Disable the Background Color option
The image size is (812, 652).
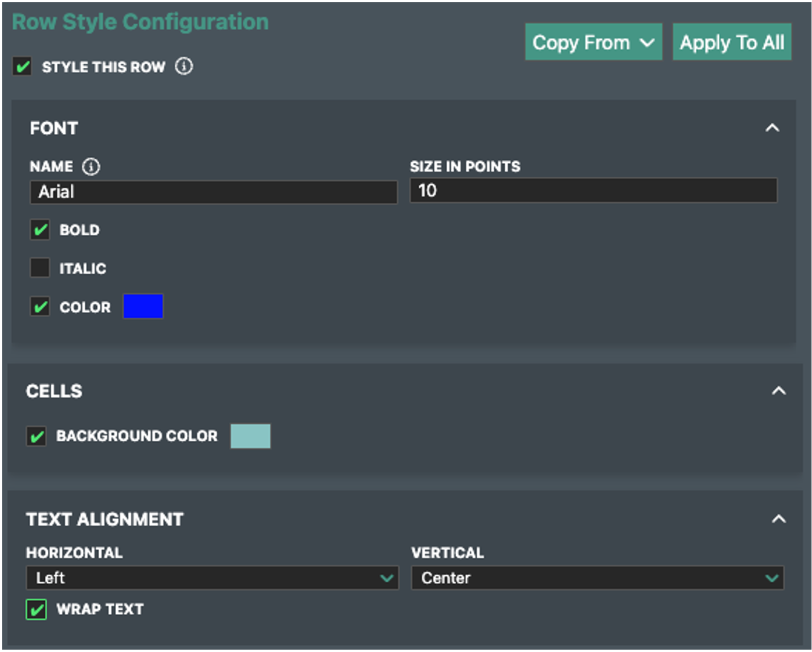[36, 436]
